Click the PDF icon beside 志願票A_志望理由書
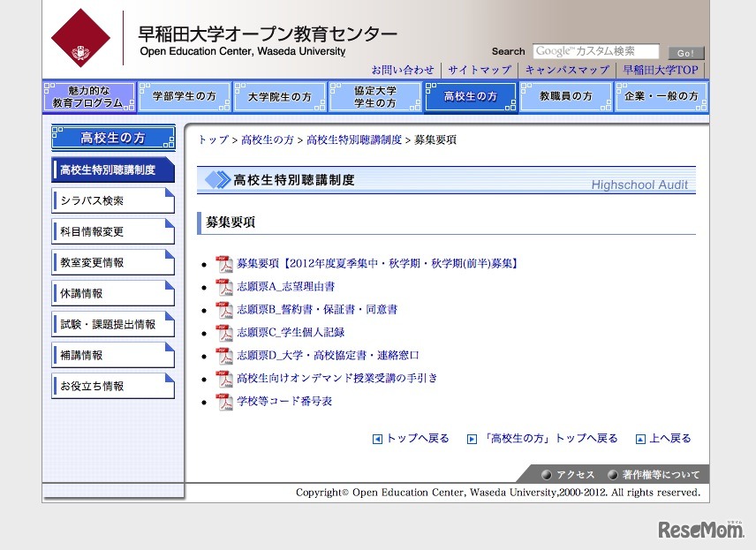 click(x=223, y=286)
